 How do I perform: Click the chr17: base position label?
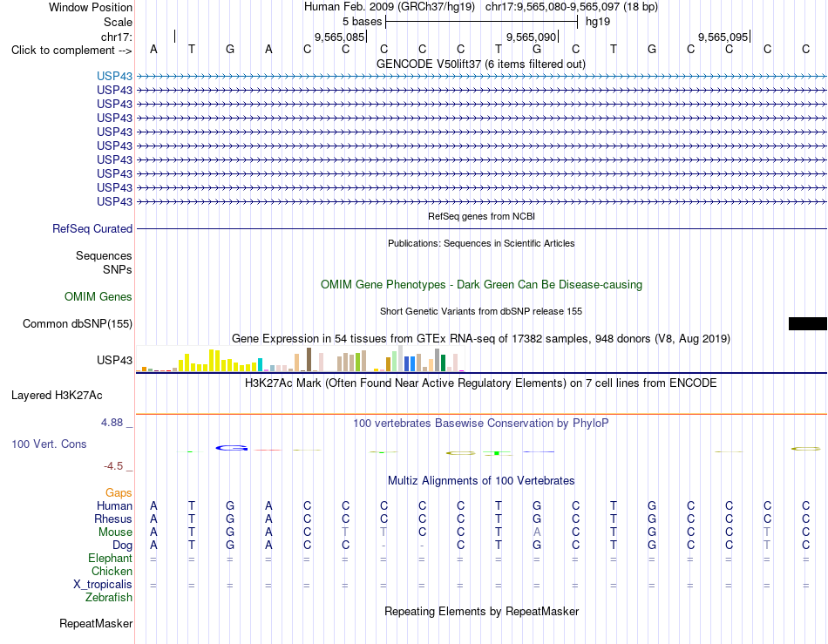click(x=117, y=37)
